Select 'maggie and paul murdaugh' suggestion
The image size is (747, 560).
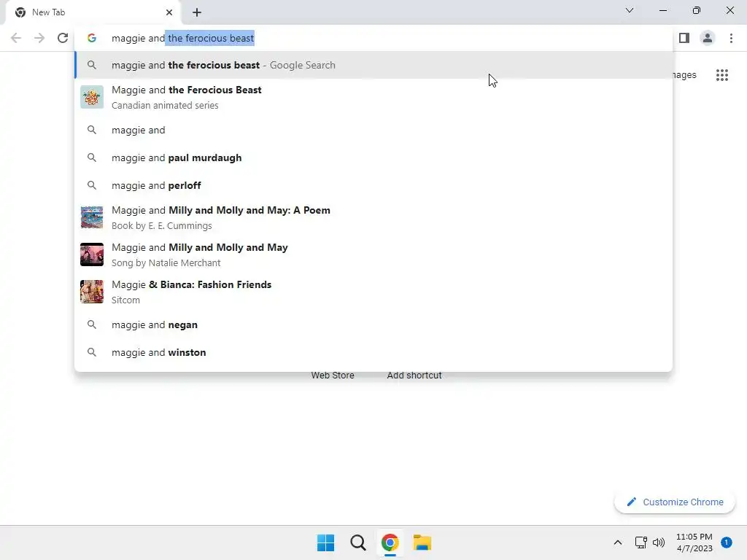[373, 157]
